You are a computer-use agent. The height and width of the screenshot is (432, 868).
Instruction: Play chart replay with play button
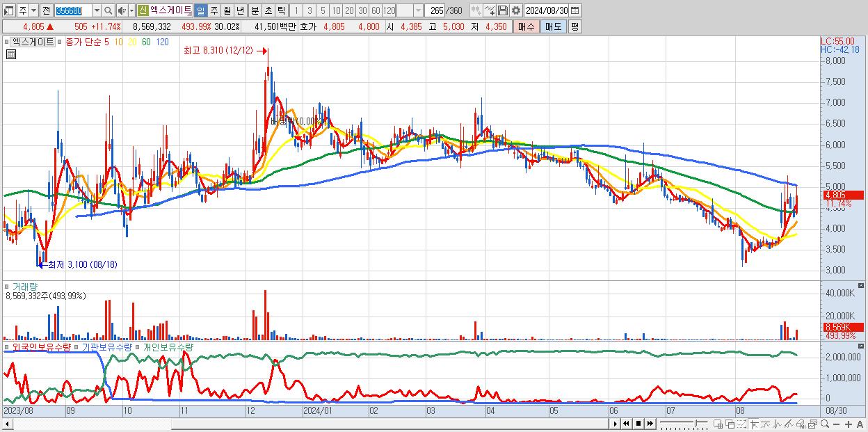click(616, 424)
